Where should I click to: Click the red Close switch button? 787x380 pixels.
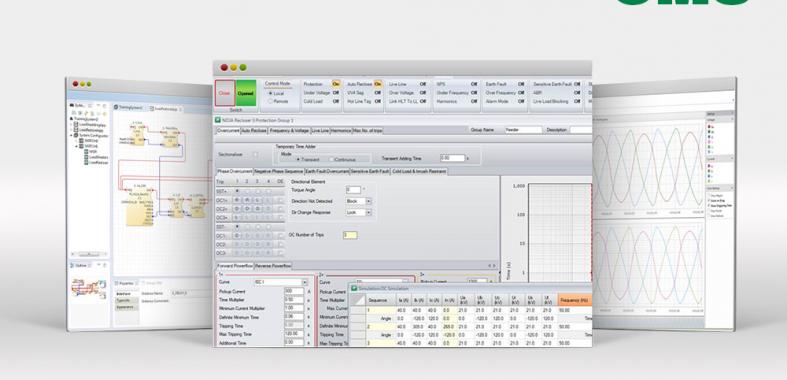click(225, 93)
